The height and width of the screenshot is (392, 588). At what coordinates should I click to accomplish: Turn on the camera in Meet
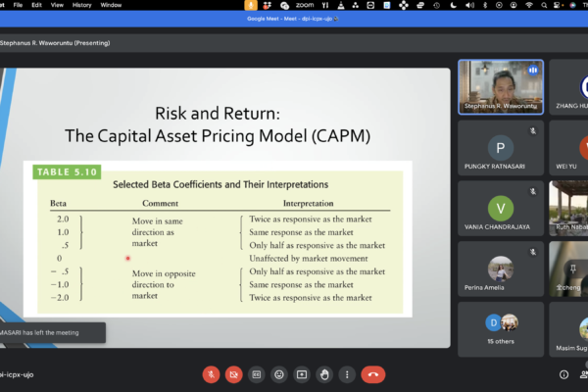tap(233, 374)
